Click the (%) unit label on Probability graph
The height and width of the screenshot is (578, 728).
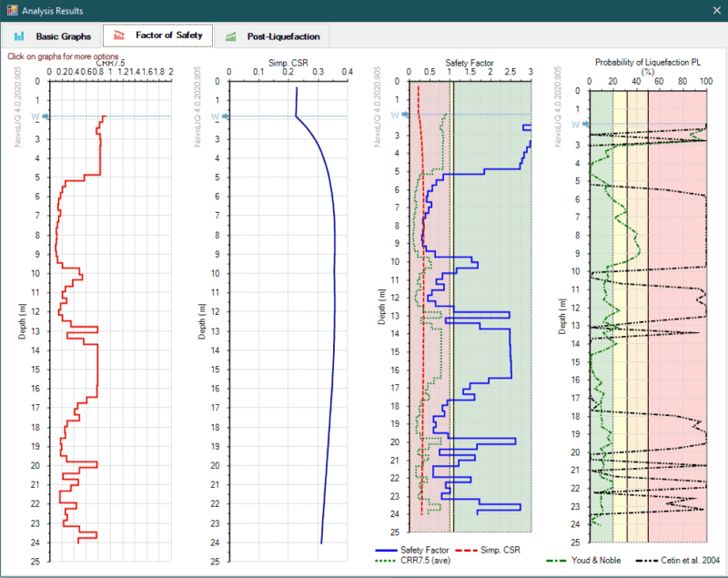pos(647,72)
